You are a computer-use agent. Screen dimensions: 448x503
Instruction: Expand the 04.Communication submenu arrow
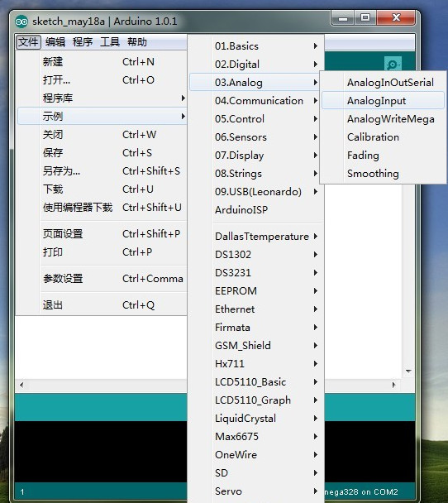[x=315, y=101]
